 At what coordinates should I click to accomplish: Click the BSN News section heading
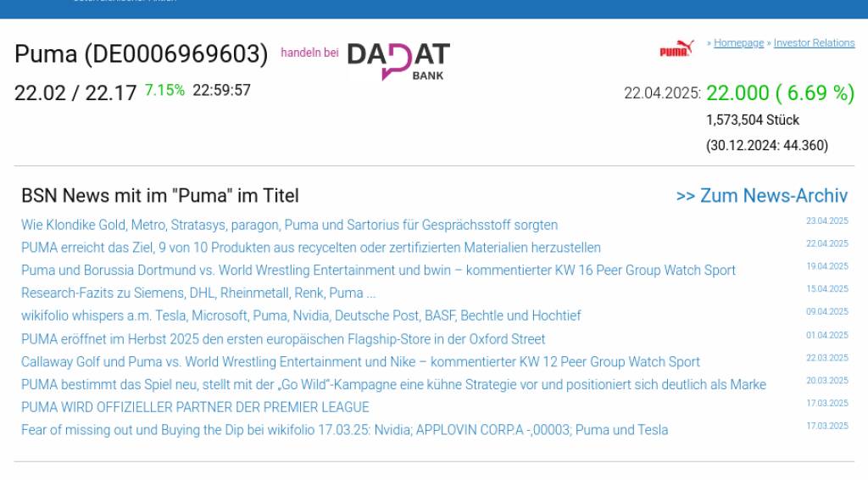(x=160, y=196)
